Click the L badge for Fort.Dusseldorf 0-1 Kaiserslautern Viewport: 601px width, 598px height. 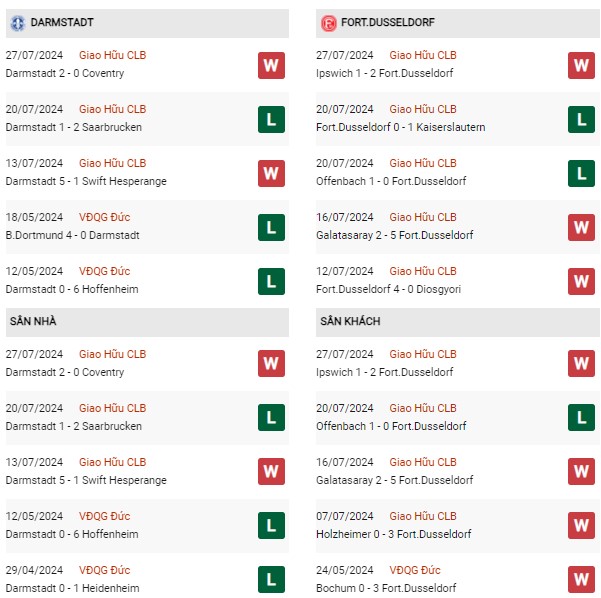(581, 120)
